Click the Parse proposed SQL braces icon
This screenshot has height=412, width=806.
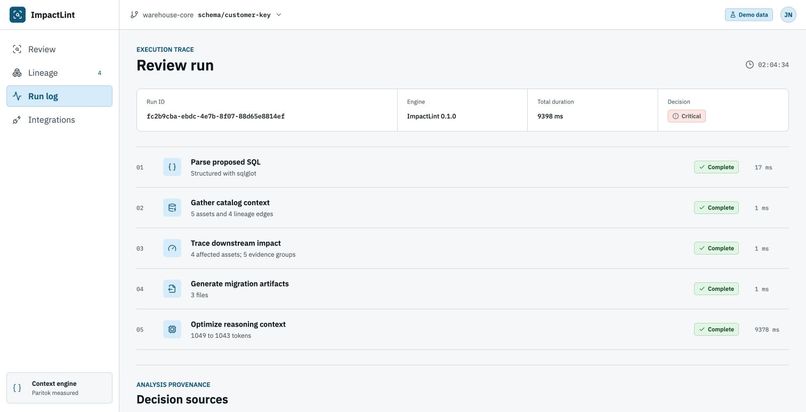[172, 167]
